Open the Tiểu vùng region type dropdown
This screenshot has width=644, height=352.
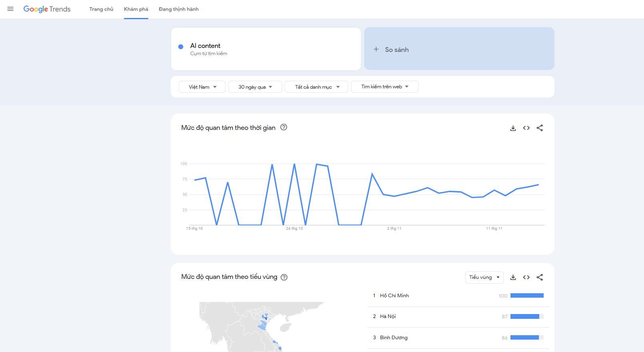click(x=484, y=277)
